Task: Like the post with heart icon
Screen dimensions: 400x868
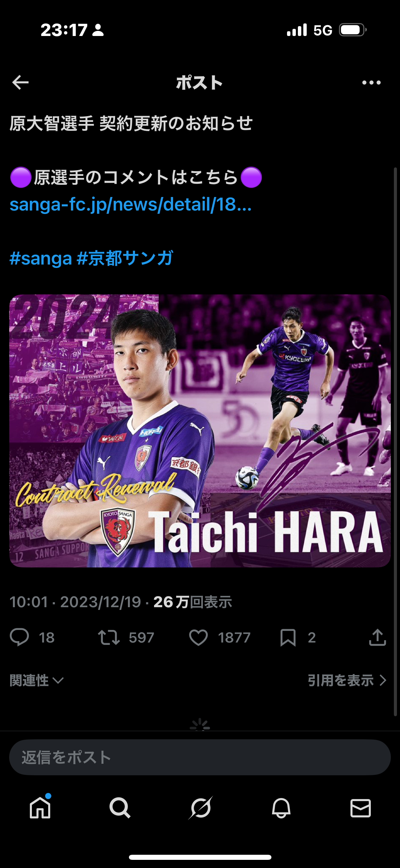Action: coord(198,637)
